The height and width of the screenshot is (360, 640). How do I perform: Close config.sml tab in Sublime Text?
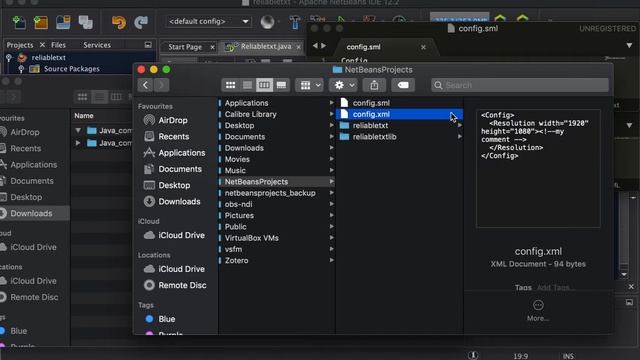tap(423, 47)
